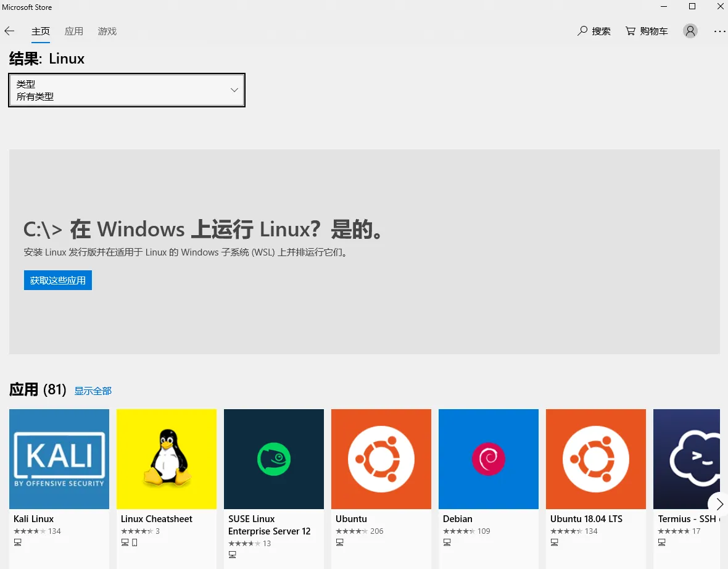The image size is (728, 569).
Task: Click the Linux Cheatsheet title text
Action: (x=157, y=519)
